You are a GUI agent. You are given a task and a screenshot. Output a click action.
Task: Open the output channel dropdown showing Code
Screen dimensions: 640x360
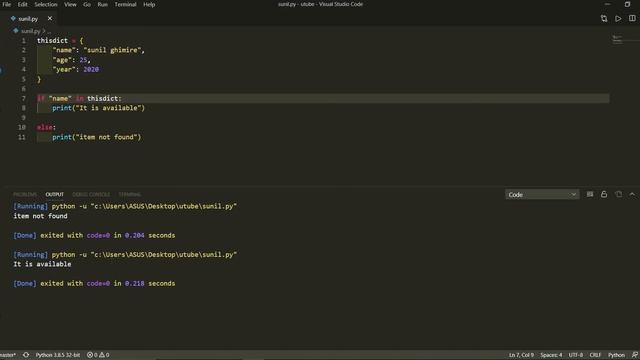542,195
